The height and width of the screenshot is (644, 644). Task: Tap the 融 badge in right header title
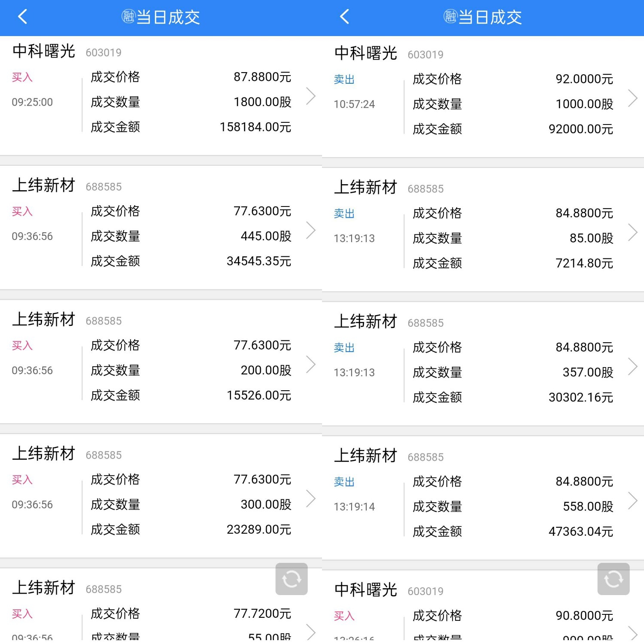coord(450,16)
